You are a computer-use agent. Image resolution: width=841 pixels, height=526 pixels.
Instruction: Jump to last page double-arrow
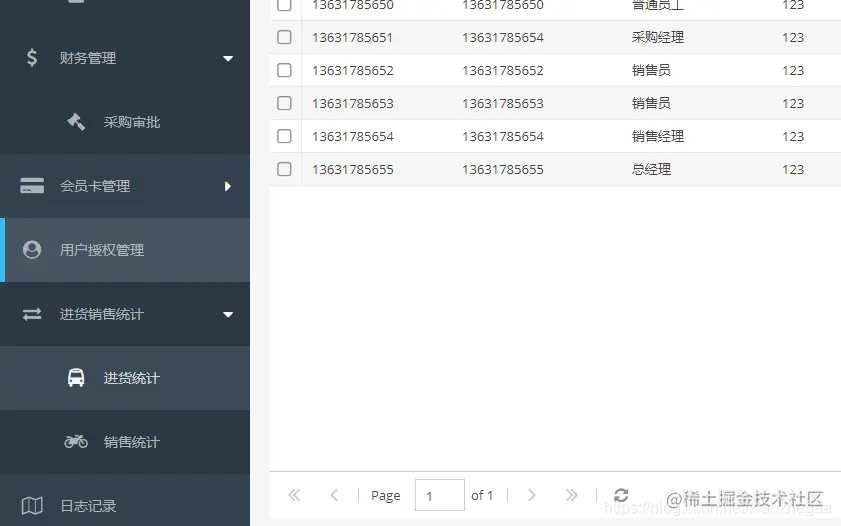572,495
